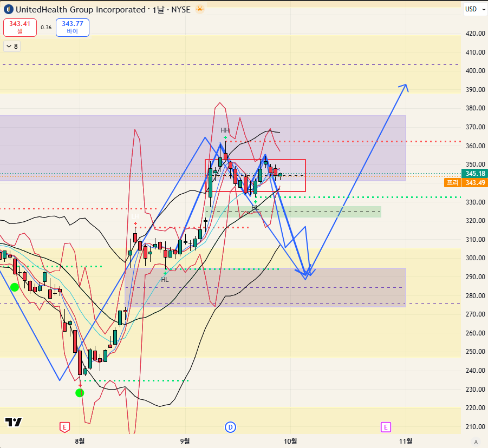
Task: Click the 343.41 sell button
Action: click(x=20, y=28)
